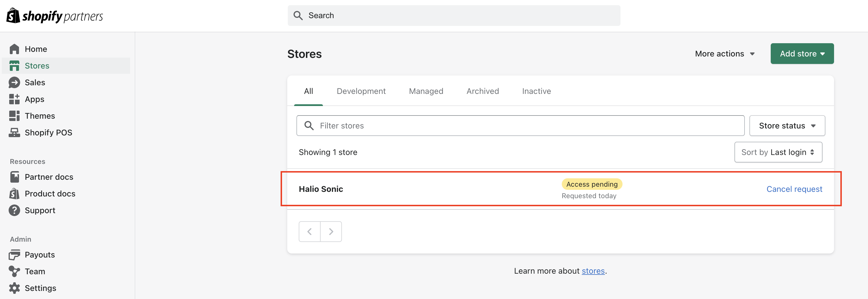
Task: Click the Showing 1 store text
Action: point(328,152)
